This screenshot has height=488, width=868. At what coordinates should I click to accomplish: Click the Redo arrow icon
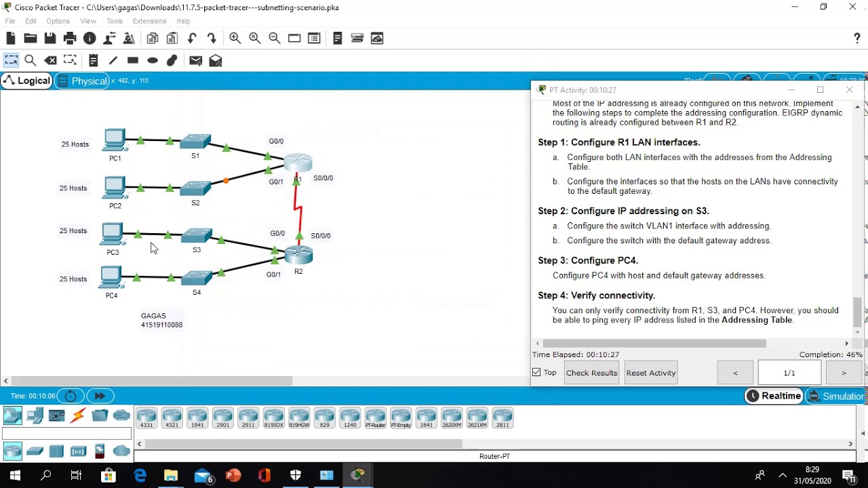coord(212,39)
